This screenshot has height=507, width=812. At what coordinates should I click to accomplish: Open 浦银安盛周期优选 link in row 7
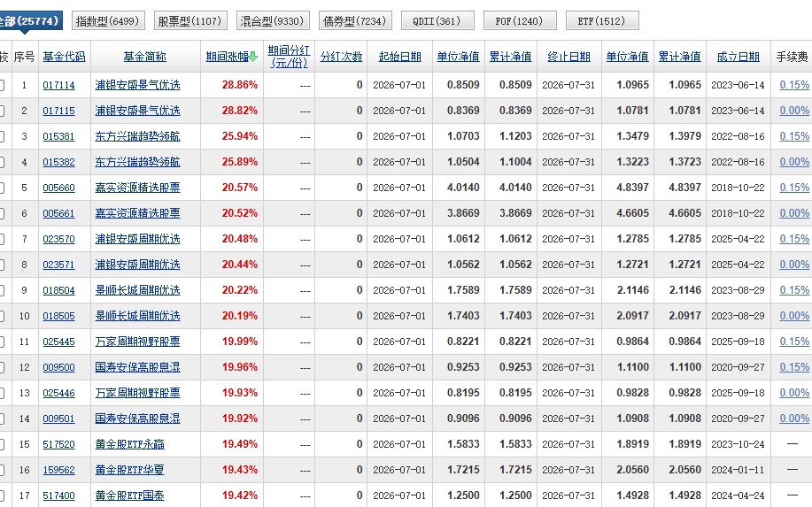(137, 239)
